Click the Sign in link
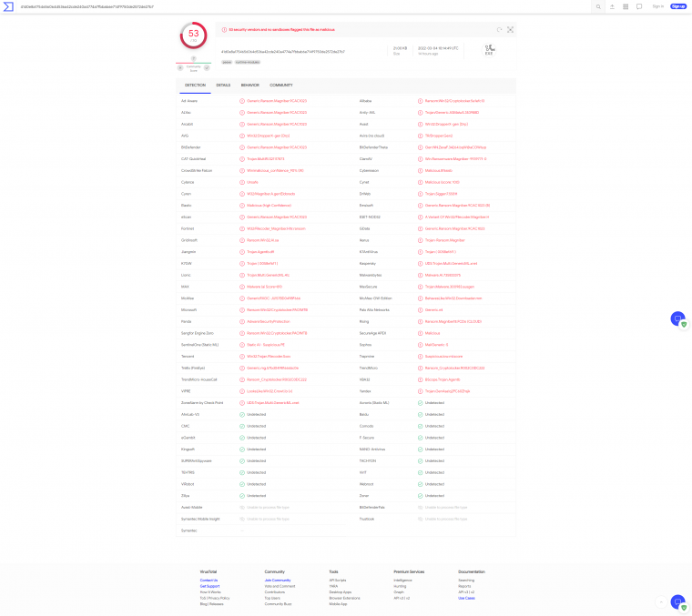692x616 pixels. (658, 6)
